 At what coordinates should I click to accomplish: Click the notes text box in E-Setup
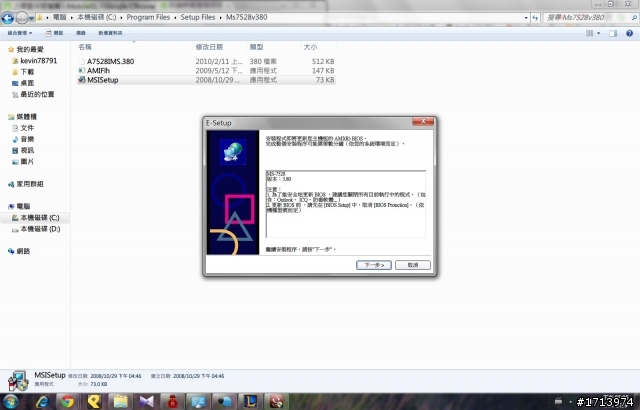pyautogui.click(x=345, y=204)
